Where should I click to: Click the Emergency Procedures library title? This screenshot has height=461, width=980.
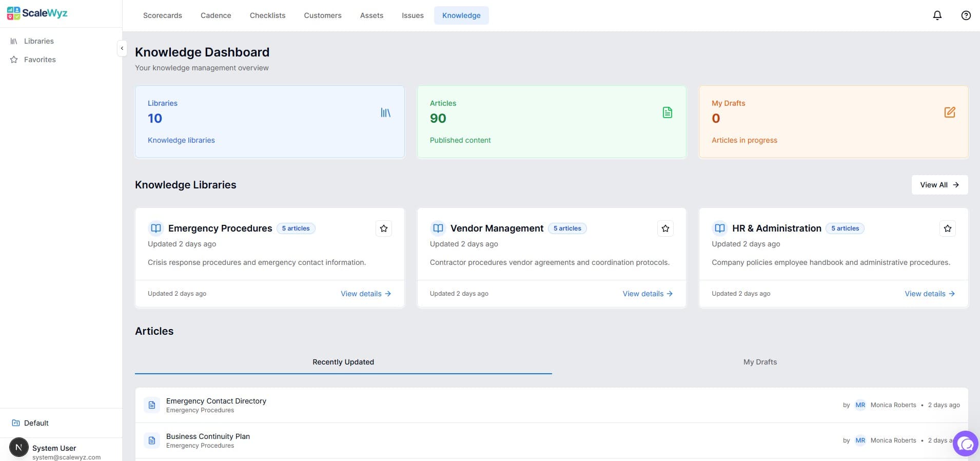220,228
